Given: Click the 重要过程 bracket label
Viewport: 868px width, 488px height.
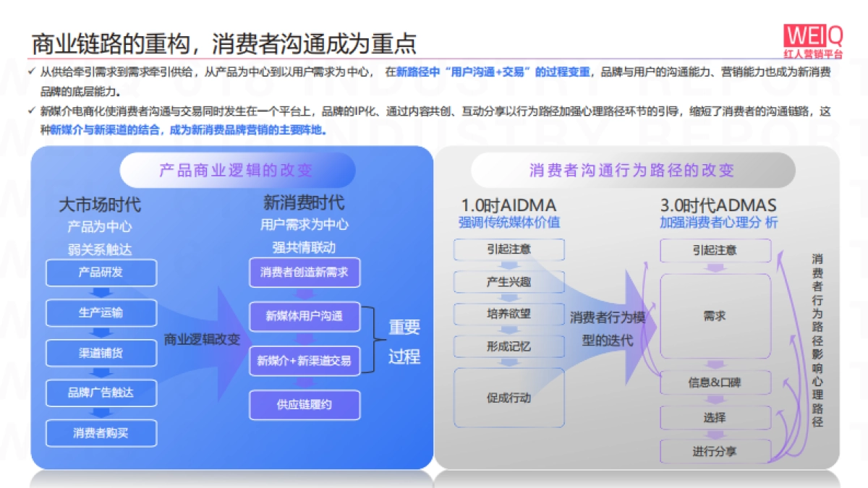Looking at the screenshot, I should (x=406, y=340).
